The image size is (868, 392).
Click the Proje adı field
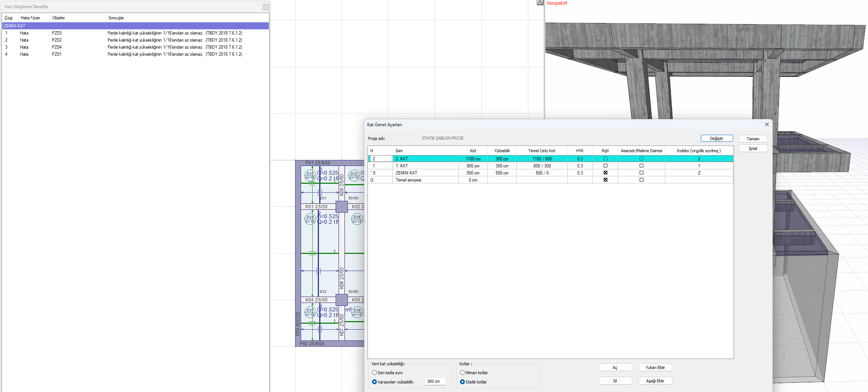coord(558,138)
